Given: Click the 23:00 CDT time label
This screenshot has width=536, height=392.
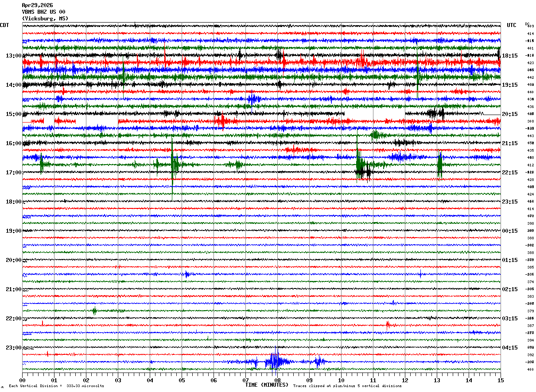Looking at the screenshot, I should pyautogui.click(x=14, y=348).
